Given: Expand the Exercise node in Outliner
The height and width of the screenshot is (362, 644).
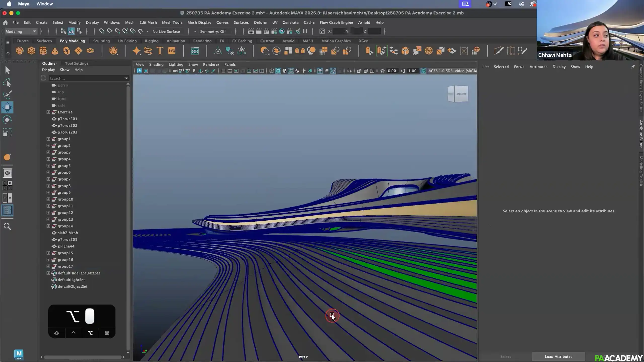Looking at the screenshot, I should pyautogui.click(x=48, y=112).
